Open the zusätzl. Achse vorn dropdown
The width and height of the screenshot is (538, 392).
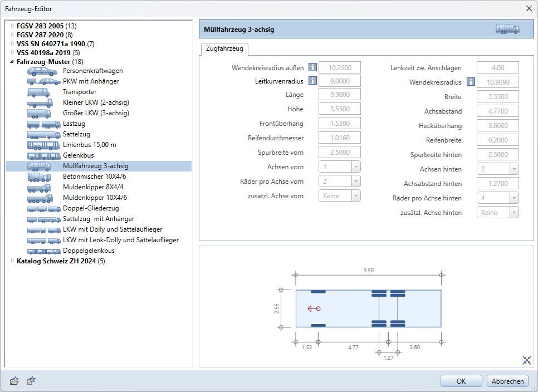(356, 196)
